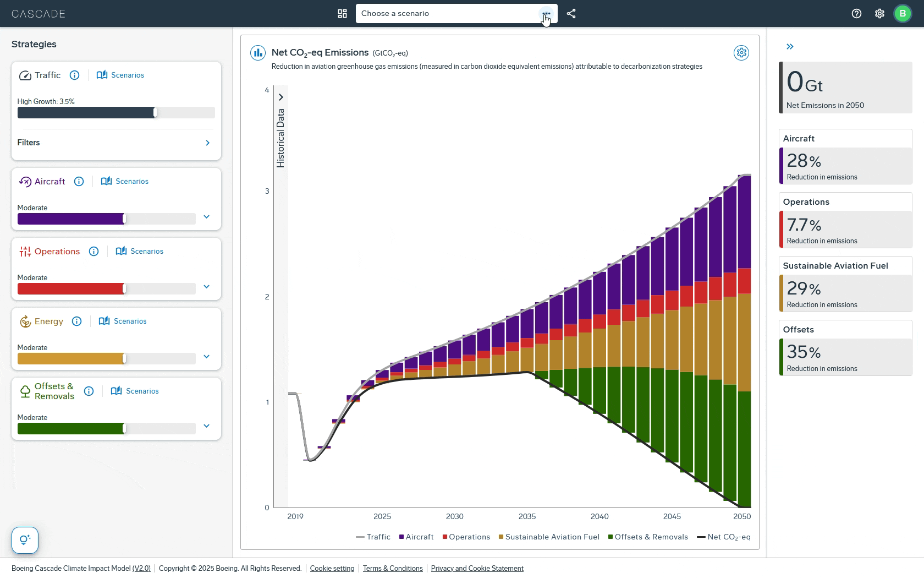Viewport: 924px width, 578px height.
Task: Click the Traffic growth slider
Action: pos(116,113)
